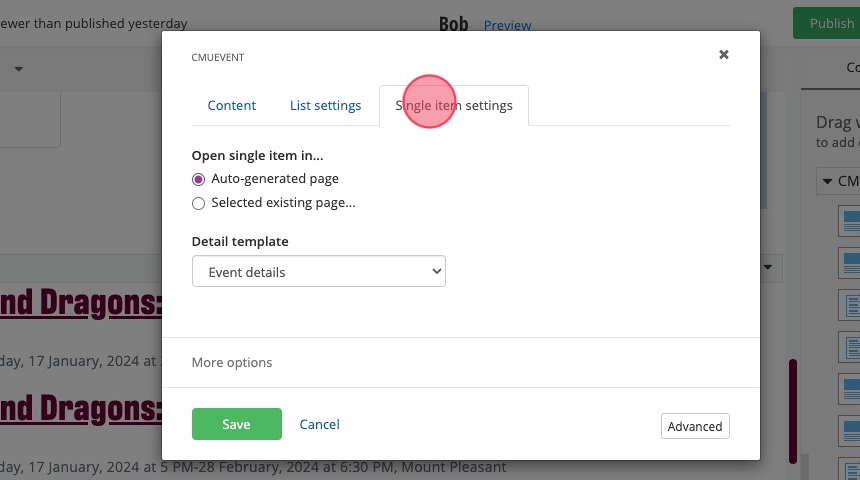This screenshot has width=860, height=480.
Task: Open the caret dropdown in the top-left toolbar
Action: [x=18, y=69]
